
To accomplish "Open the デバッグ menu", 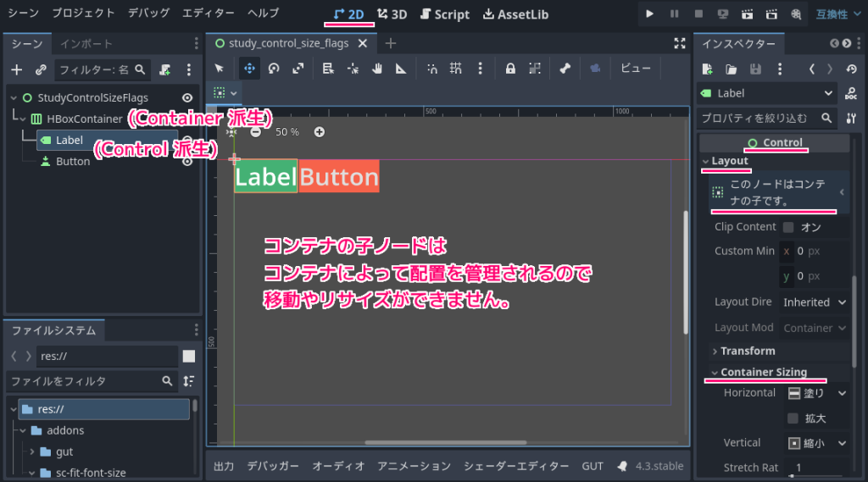I will tap(149, 13).
